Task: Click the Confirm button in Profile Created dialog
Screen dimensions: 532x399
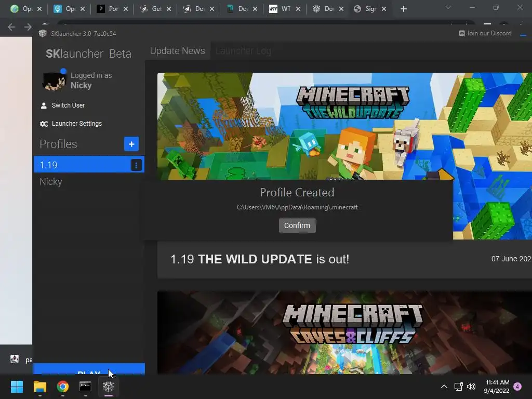Action: [x=297, y=225]
